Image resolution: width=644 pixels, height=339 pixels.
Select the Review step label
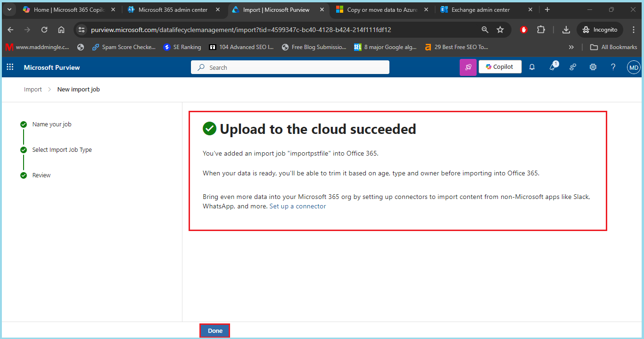click(41, 175)
